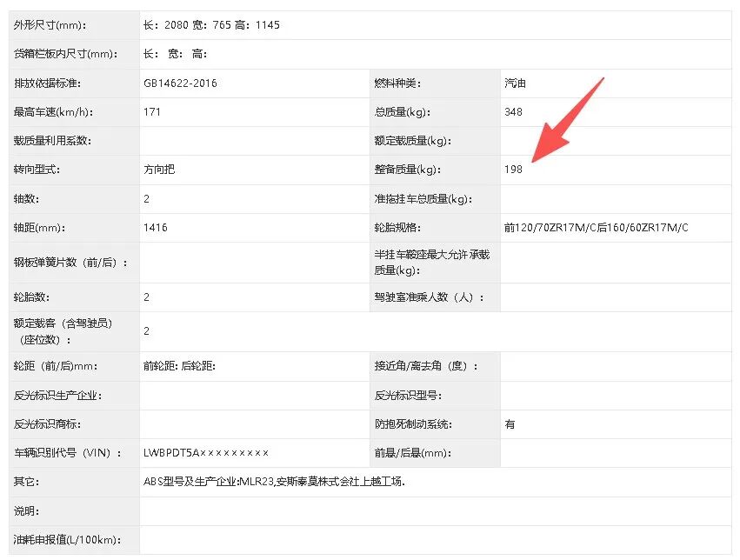Click the 外形尺寸 dimensions value text

click(211, 25)
